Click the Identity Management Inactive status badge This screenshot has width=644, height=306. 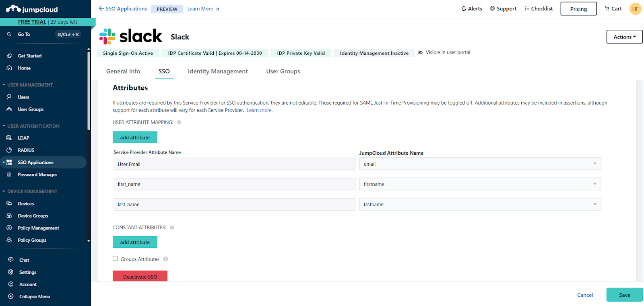click(x=374, y=53)
